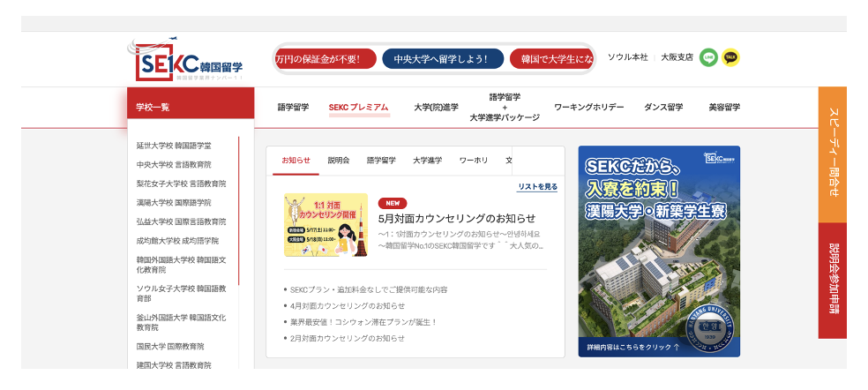Click the SEKC韓国留学 logo

[186, 60]
